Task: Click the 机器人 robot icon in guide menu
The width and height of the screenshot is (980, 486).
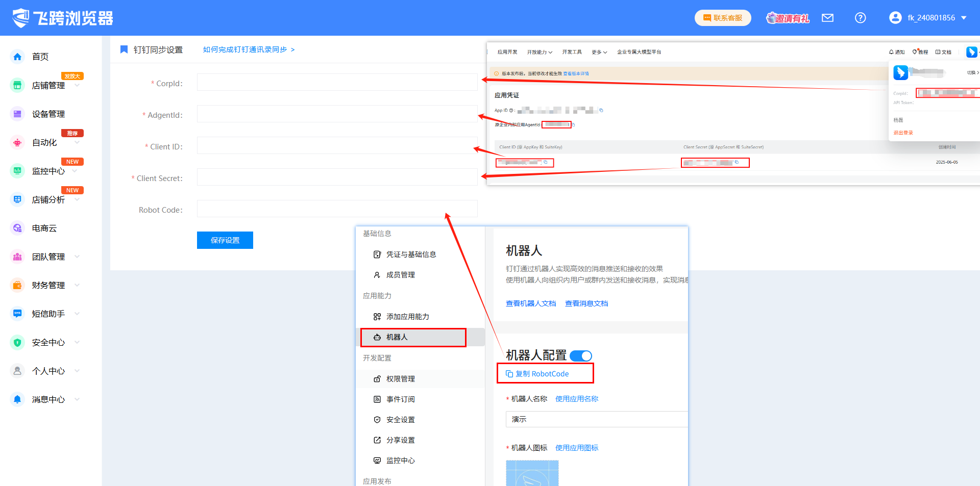Action: (377, 337)
